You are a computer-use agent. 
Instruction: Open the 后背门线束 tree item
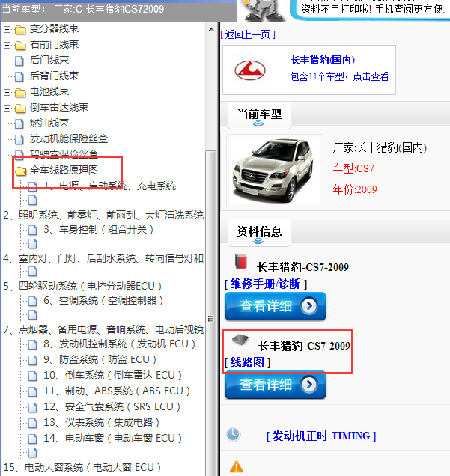pos(54,76)
